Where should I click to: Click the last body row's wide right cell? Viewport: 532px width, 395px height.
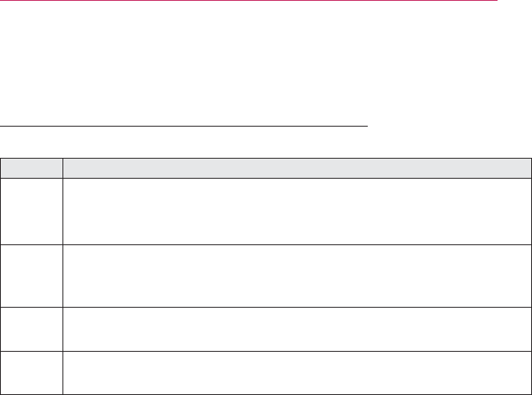(x=297, y=372)
